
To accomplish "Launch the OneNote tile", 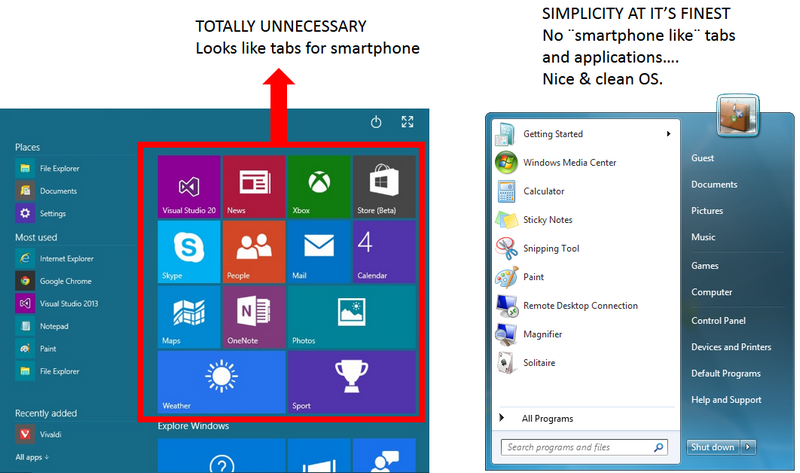I will click(x=254, y=317).
